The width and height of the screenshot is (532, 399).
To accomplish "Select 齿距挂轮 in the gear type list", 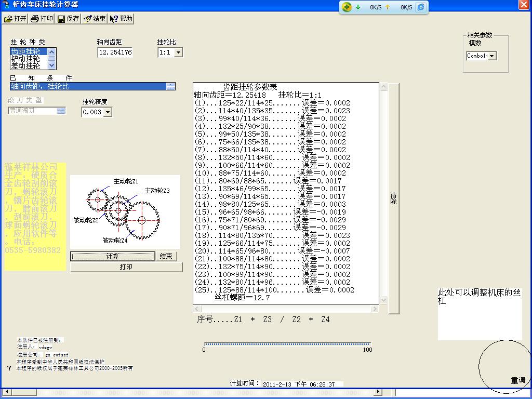I will point(29,51).
